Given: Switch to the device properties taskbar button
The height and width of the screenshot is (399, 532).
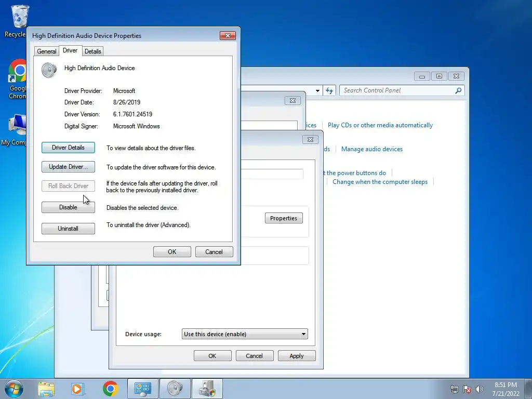Looking at the screenshot, I should click(x=207, y=389).
